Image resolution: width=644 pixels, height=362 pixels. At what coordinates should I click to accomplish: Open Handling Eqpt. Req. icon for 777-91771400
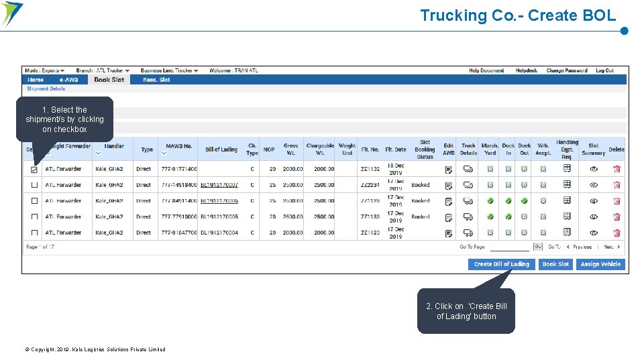pos(567,168)
